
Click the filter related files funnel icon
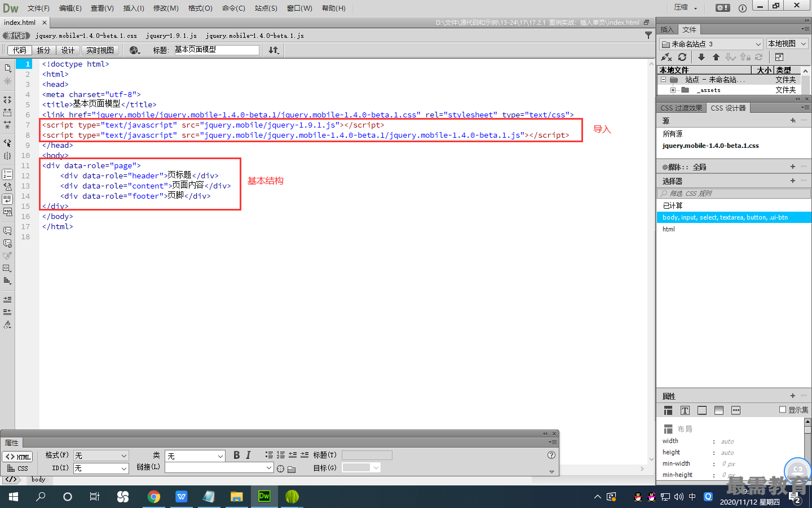648,35
